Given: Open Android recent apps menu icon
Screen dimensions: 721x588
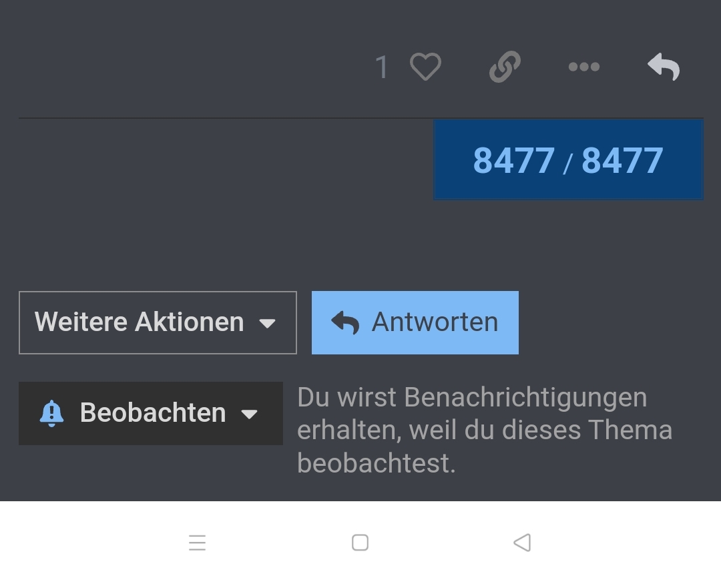Looking at the screenshot, I should 197,543.
